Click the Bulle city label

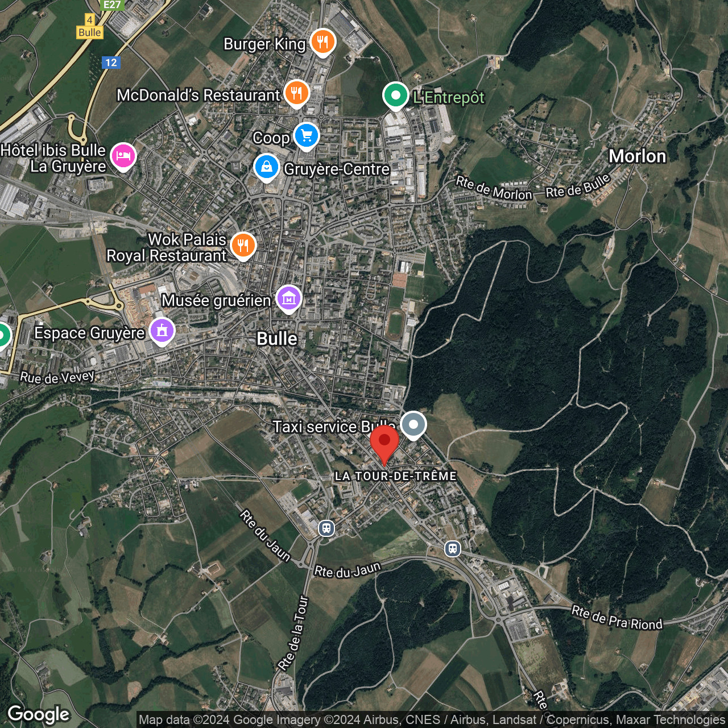click(277, 339)
